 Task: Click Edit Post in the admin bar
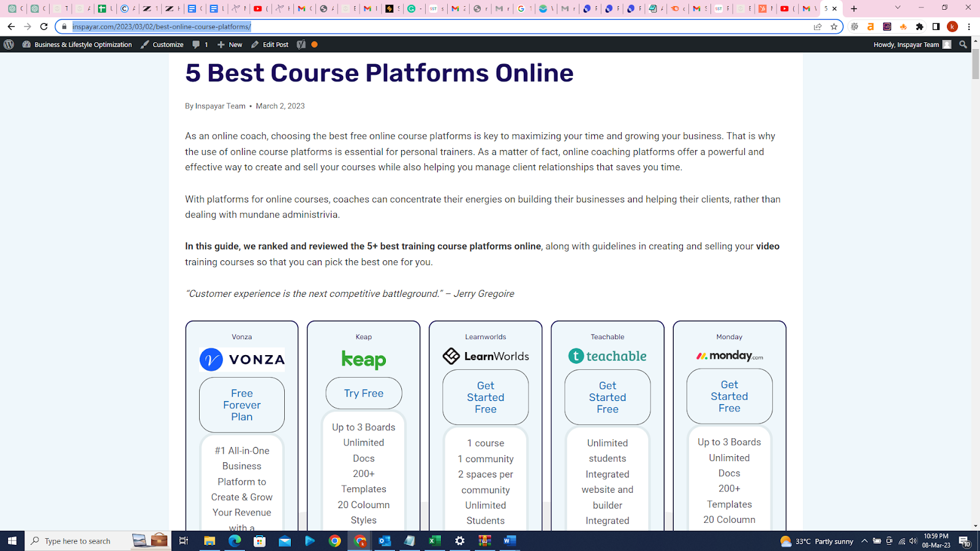[x=270, y=45]
